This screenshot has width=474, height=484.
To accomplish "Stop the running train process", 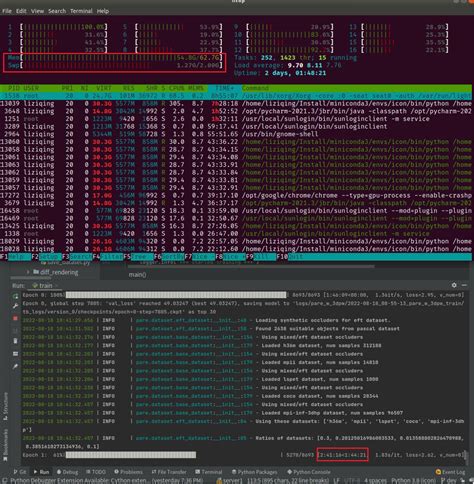I will click(x=15, y=318).
